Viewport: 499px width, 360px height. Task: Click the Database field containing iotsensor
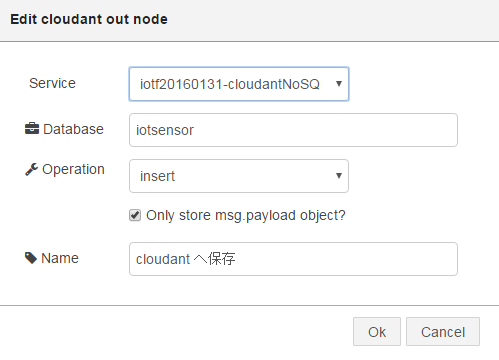click(293, 130)
